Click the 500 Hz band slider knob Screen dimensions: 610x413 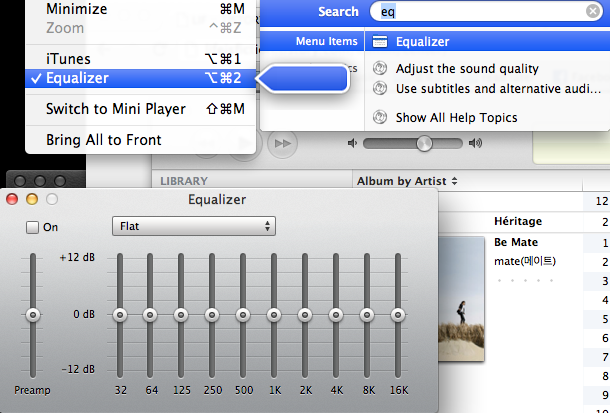tap(243, 315)
